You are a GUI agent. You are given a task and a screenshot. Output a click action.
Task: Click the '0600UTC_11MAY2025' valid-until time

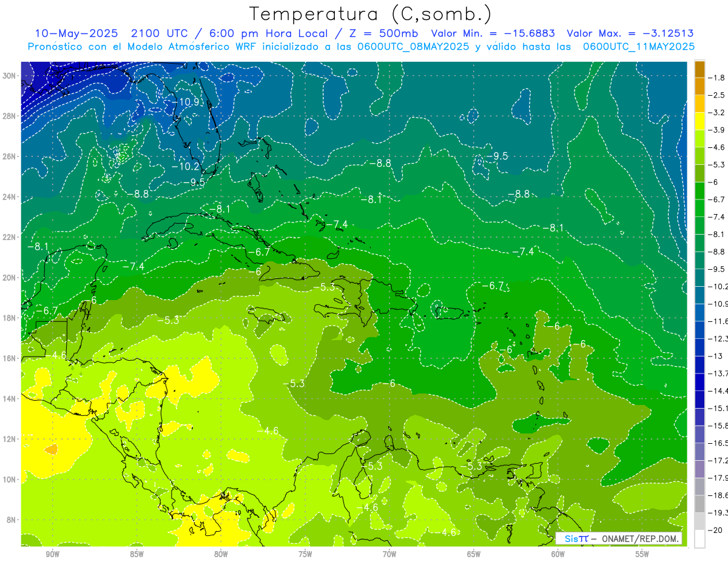[x=638, y=47]
